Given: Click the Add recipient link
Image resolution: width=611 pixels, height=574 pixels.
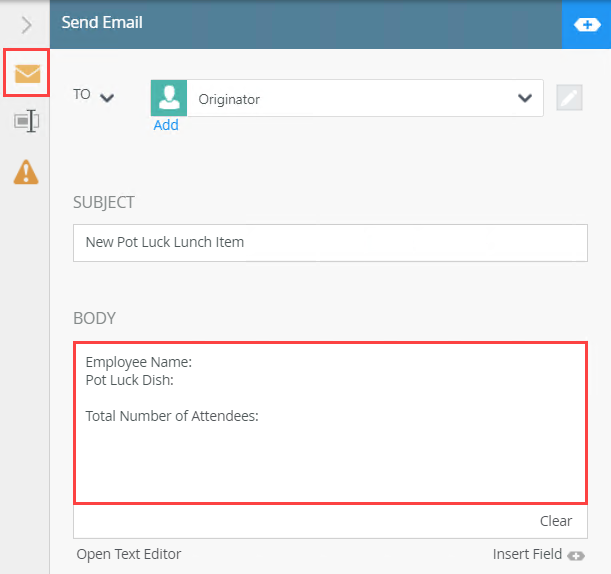Looking at the screenshot, I should click(x=166, y=126).
